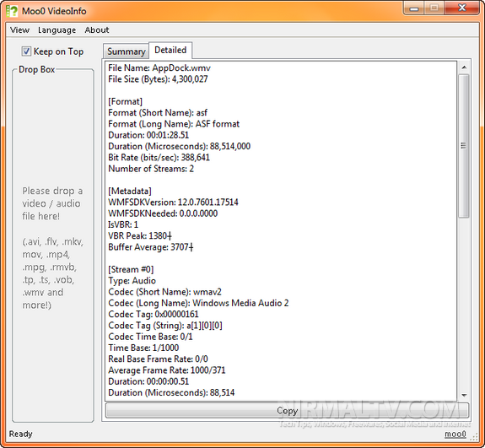Select the Detailed tab
Image resolution: width=485 pixels, height=448 pixels.
(x=170, y=50)
